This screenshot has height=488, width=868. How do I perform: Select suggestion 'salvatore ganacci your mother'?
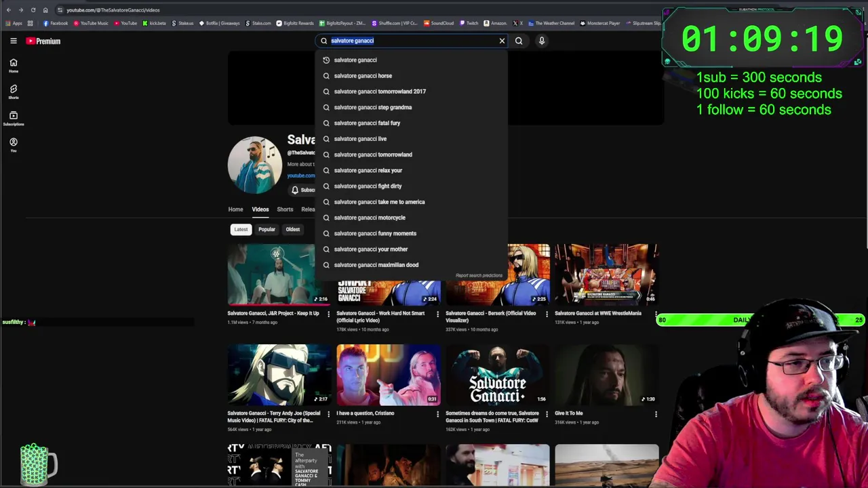(412, 249)
